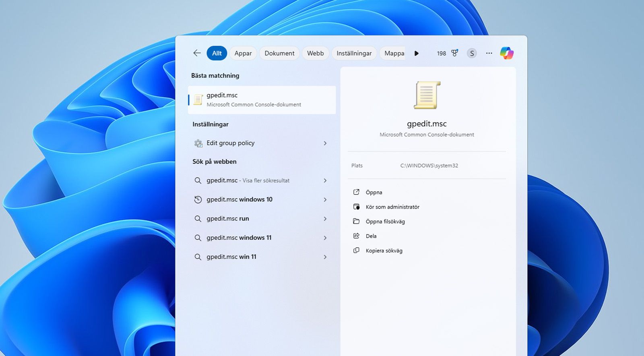The width and height of the screenshot is (644, 356).
Task: Launch Copilot from the colorful icon
Action: (507, 53)
